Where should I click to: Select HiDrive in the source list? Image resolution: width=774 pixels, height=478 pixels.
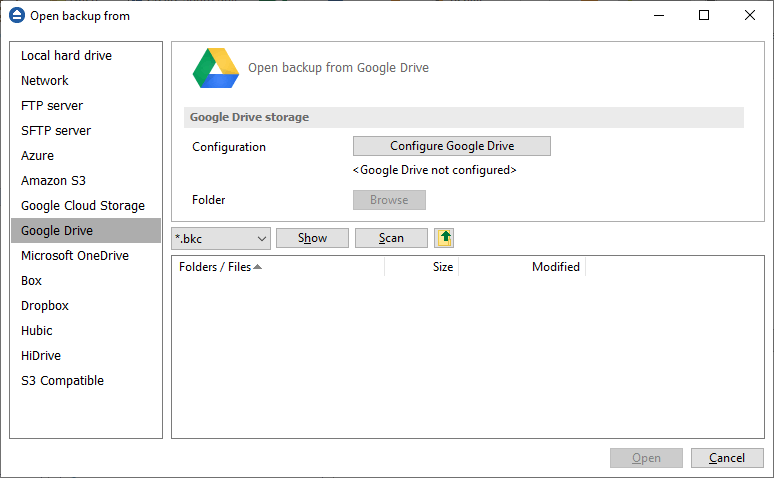click(86, 356)
